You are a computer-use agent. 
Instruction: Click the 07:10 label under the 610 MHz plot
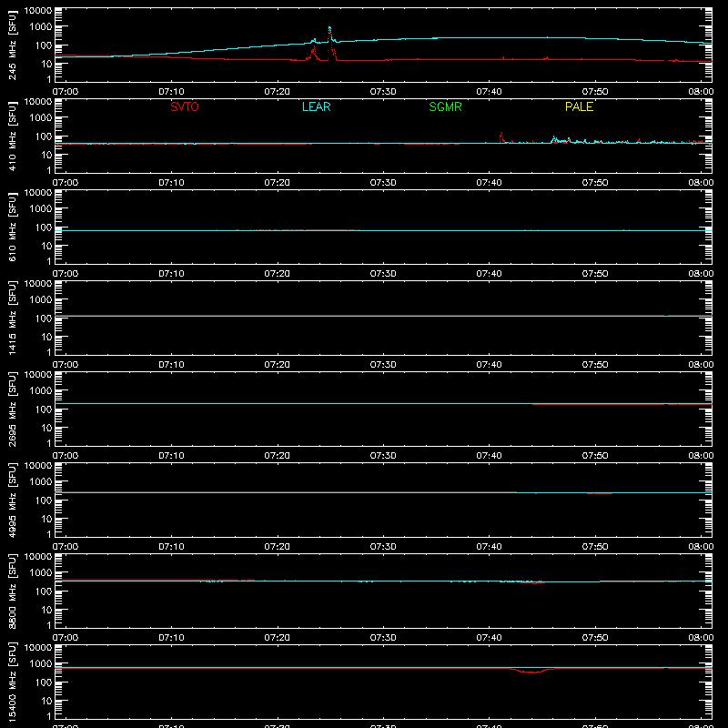171,274
